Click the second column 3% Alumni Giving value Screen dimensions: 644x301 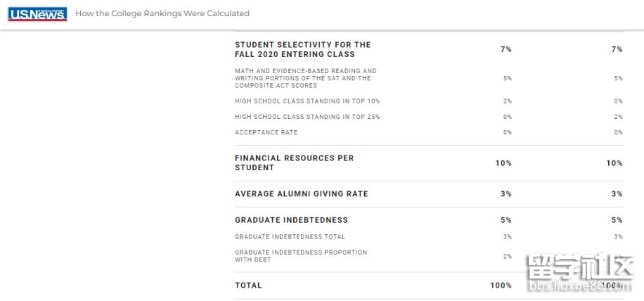click(x=617, y=194)
